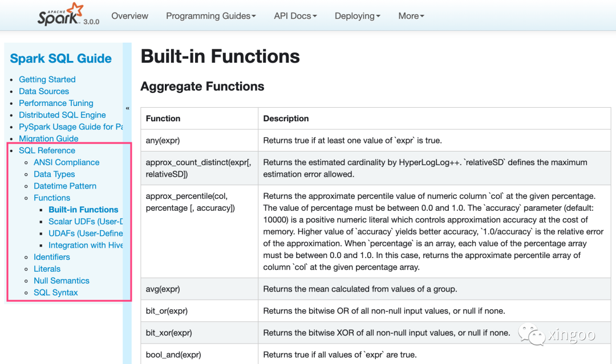Select Built-in Functions sidebar item

pos(83,210)
